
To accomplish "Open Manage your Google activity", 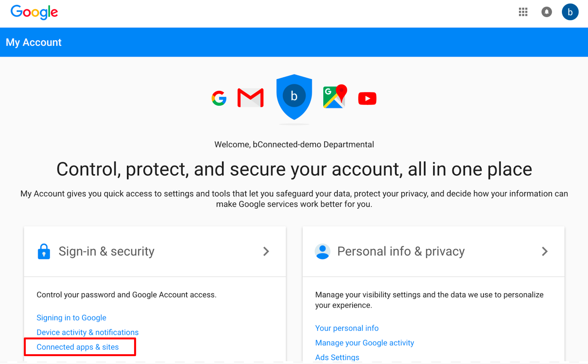I will point(364,343).
